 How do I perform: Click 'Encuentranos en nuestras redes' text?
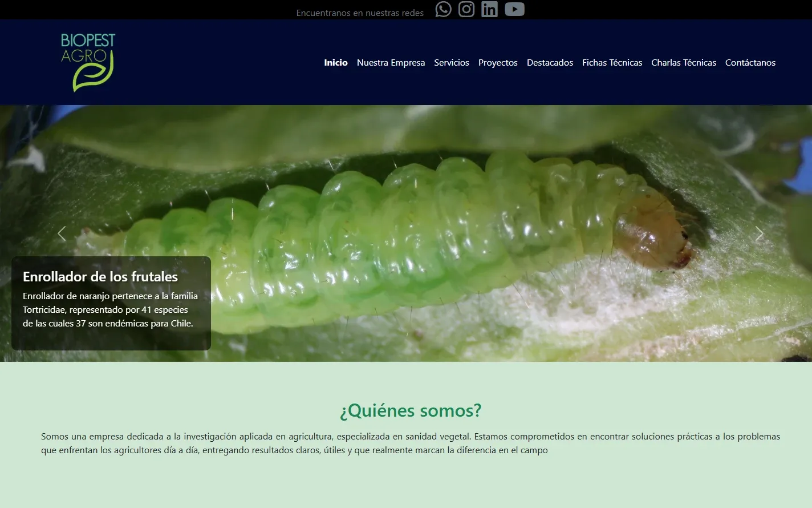(360, 13)
